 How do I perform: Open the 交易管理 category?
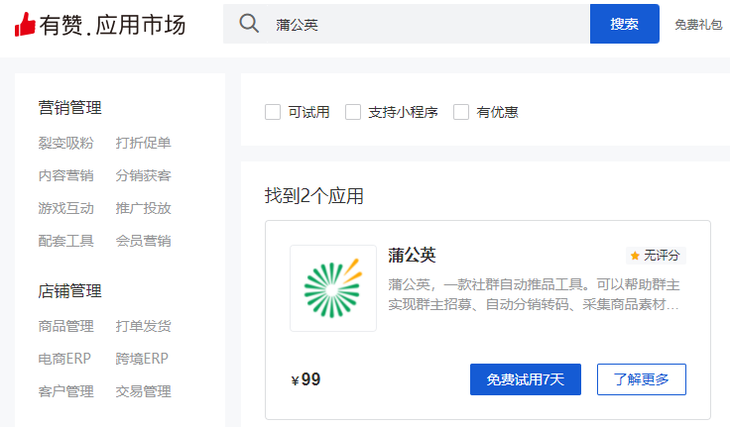coord(143,391)
